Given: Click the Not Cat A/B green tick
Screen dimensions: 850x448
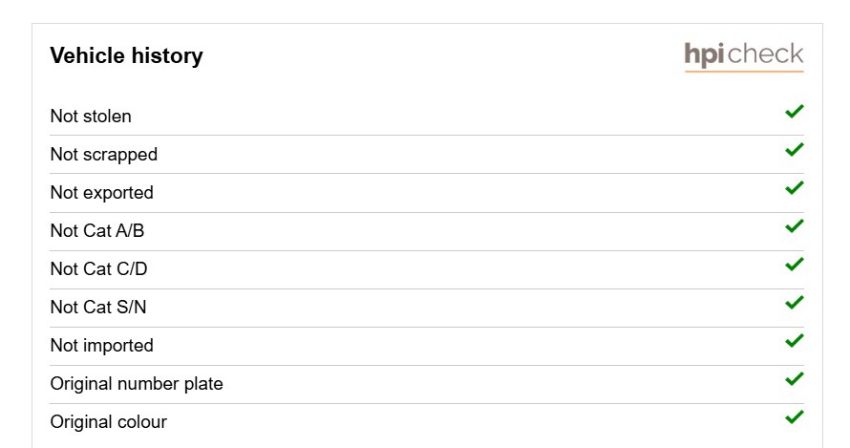Looking at the screenshot, I should click(794, 226).
